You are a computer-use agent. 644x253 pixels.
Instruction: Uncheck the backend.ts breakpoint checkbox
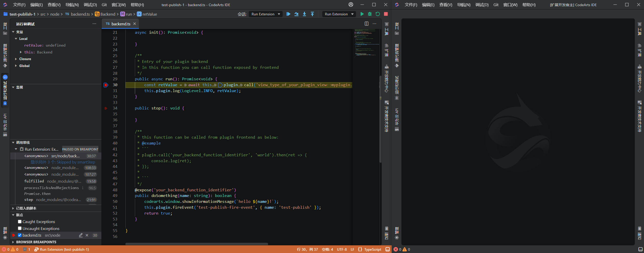(x=20, y=235)
